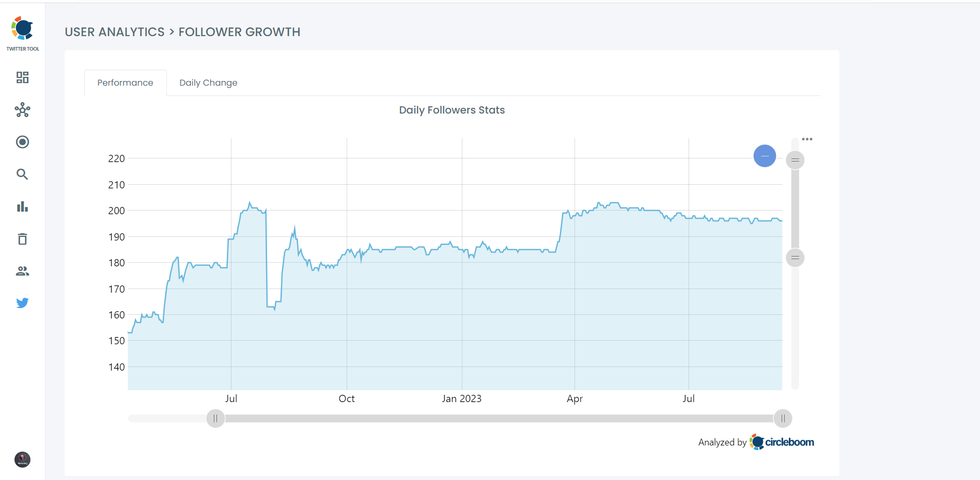Open the people friends sidebar icon
980x480 pixels.
pyautogui.click(x=22, y=271)
